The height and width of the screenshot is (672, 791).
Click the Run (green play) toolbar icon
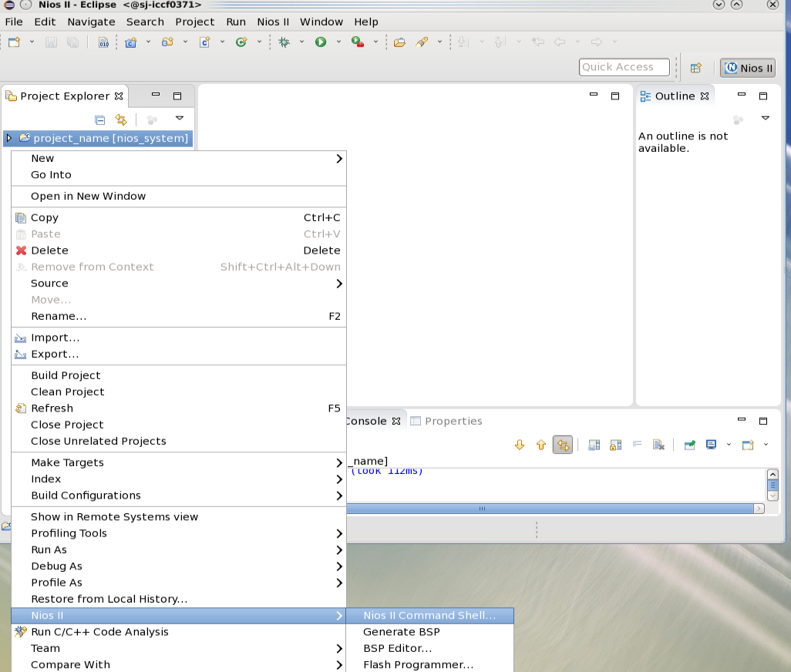pyautogui.click(x=321, y=42)
